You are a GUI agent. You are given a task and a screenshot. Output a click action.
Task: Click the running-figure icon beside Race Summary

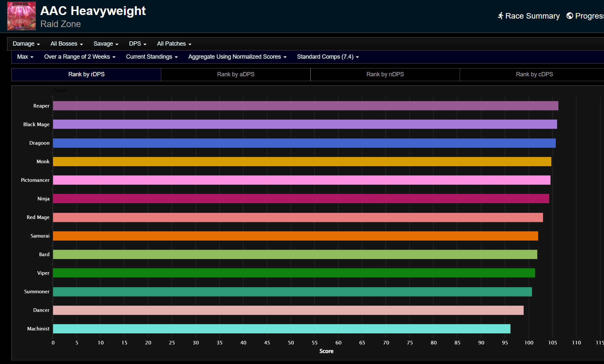pyautogui.click(x=501, y=16)
